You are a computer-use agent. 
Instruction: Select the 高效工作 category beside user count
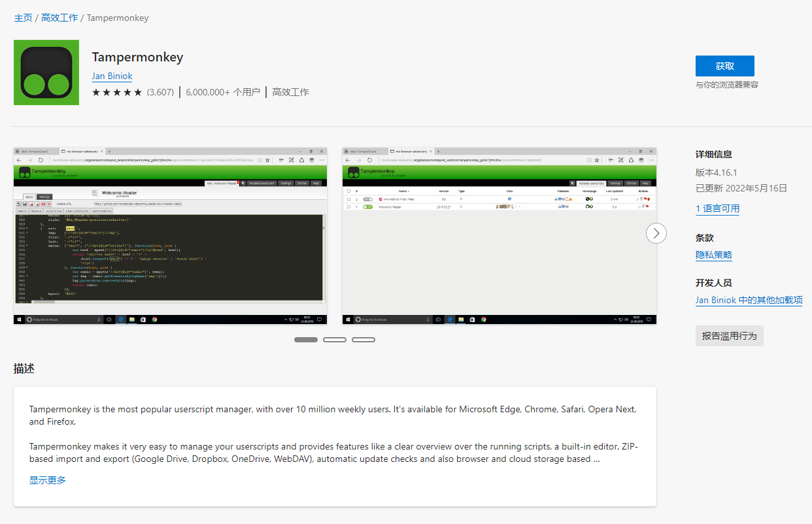pos(290,92)
